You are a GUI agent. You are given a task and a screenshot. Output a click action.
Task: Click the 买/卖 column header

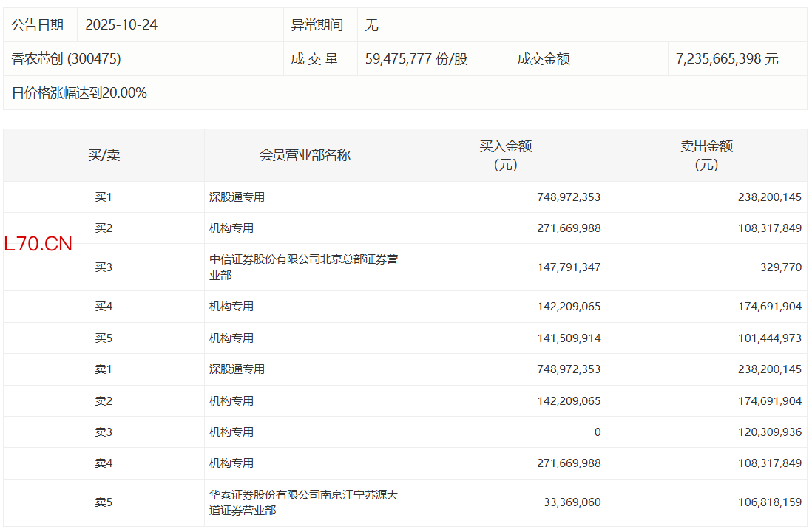[104, 155]
